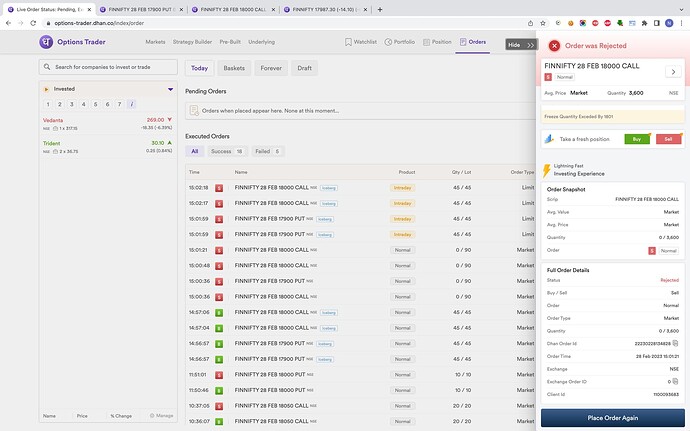Open the 11:51:01 FINNIFTY 18000 PUT order

click(361, 375)
